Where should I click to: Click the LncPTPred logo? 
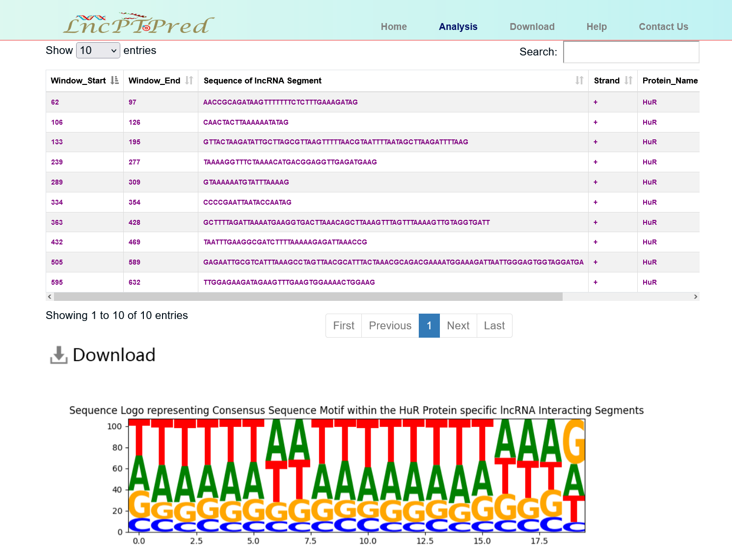point(139,24)
